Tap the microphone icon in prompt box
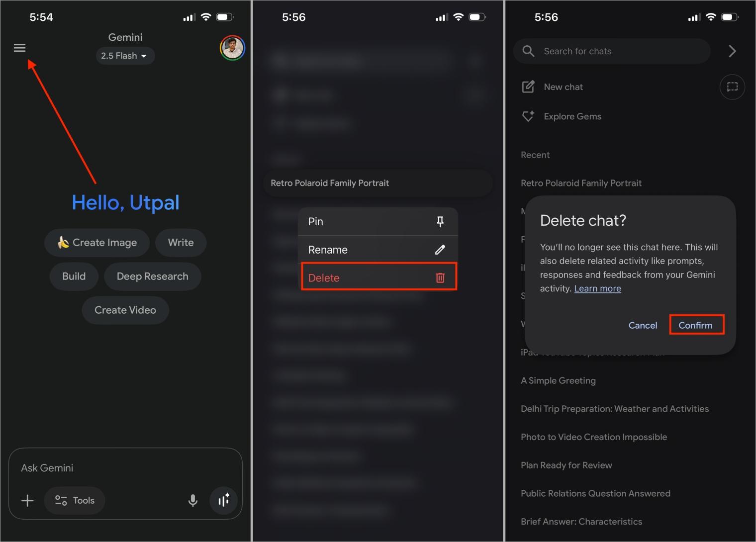This screenshot has height=542, width=756. (192, 500)
